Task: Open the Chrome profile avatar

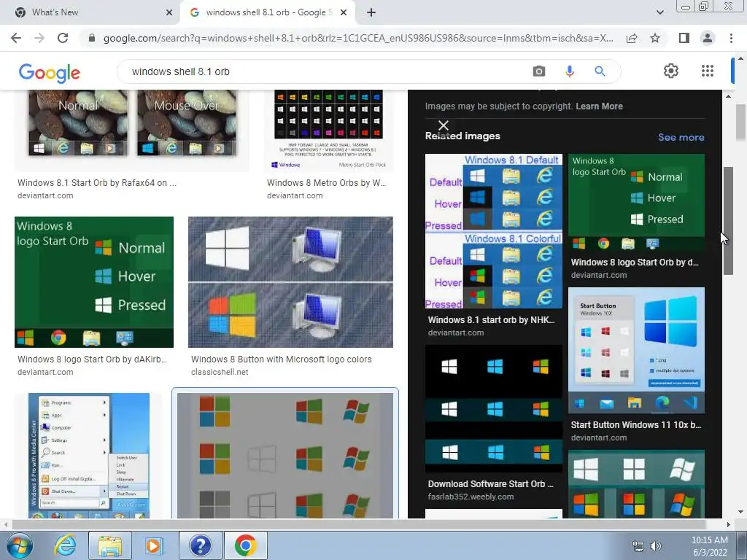Action: click(708, 38)
